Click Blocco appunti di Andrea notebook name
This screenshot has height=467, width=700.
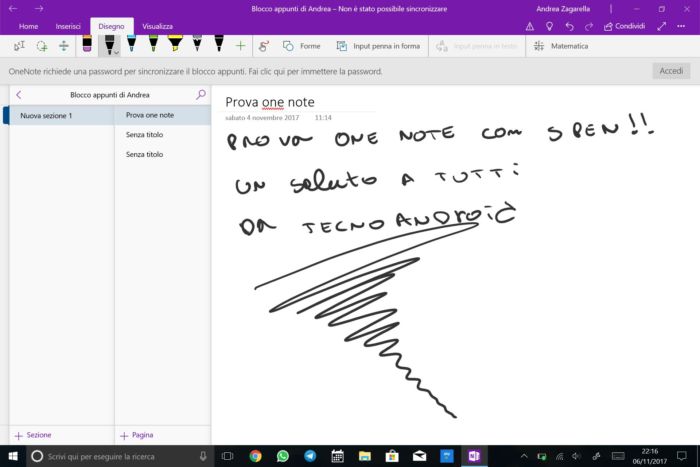point(110,95)
